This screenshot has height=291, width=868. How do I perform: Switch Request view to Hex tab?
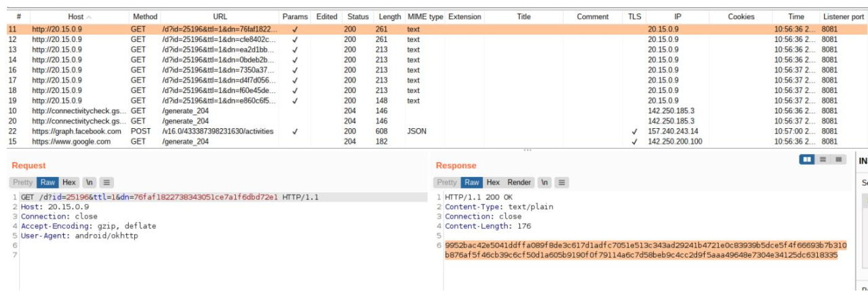coord(69,182)
